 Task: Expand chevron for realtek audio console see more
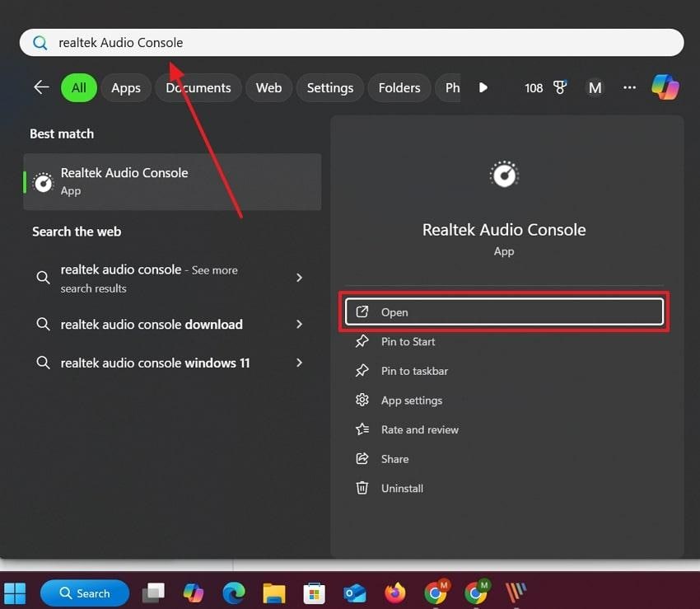(x=299, y=278)
